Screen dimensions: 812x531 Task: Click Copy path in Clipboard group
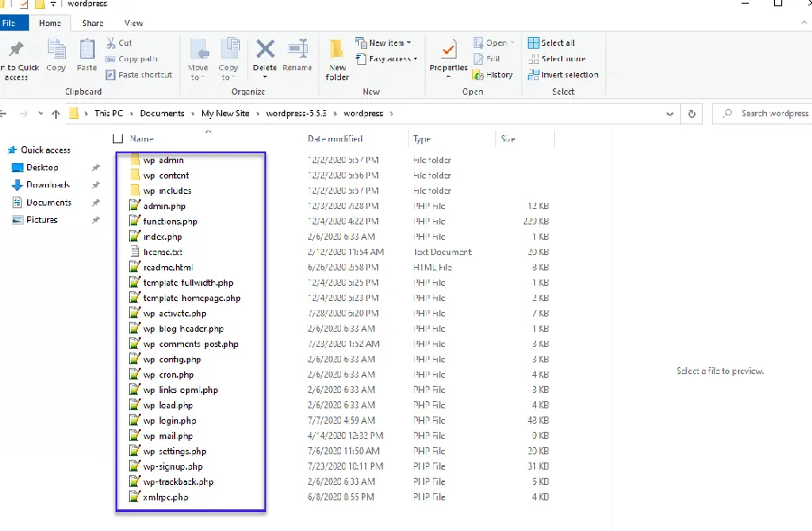pyautogui.click(x=132, y=59)
